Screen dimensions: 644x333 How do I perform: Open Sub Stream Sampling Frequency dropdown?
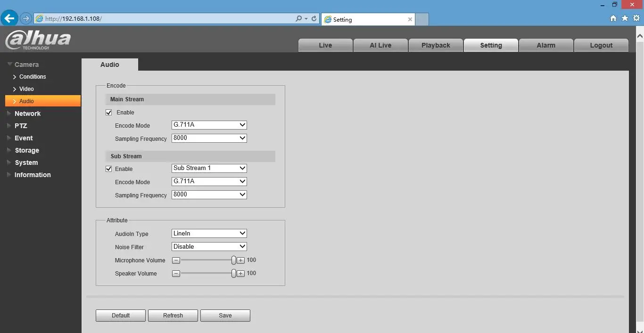click(x=209, y=195)
